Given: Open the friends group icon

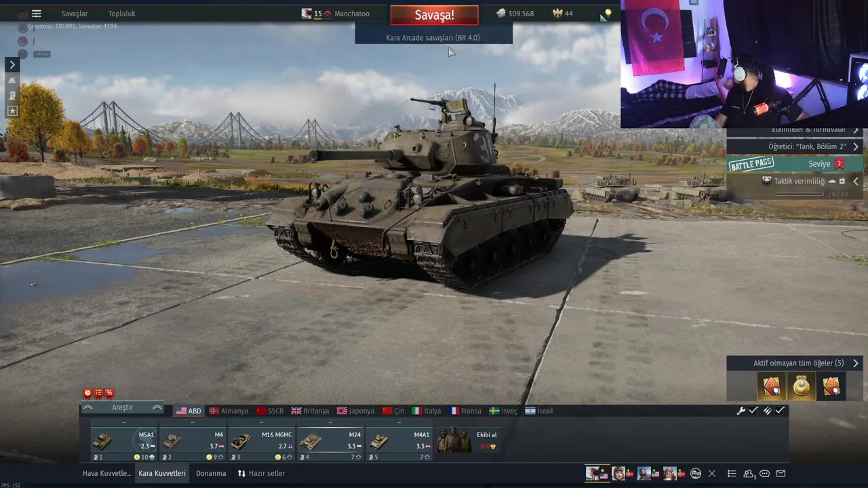Looking at the screenshot, I should (x=749, y=474).
